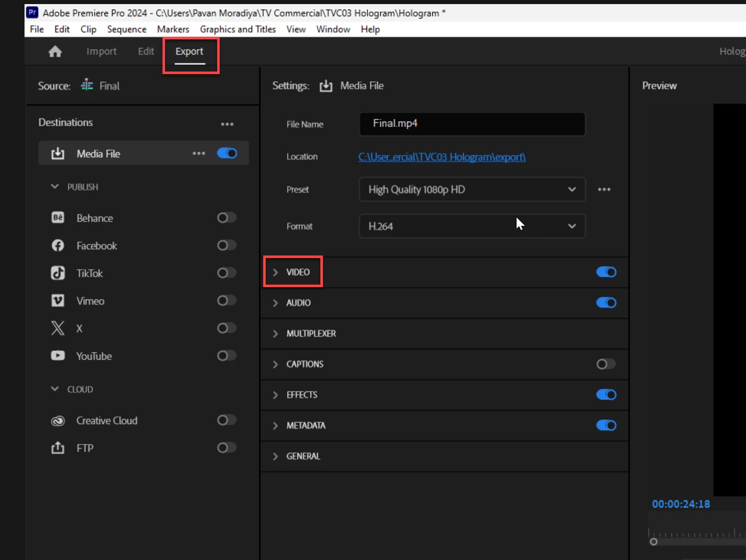
Task: Enable TikTok publishing
Action: tap(227, 273)
